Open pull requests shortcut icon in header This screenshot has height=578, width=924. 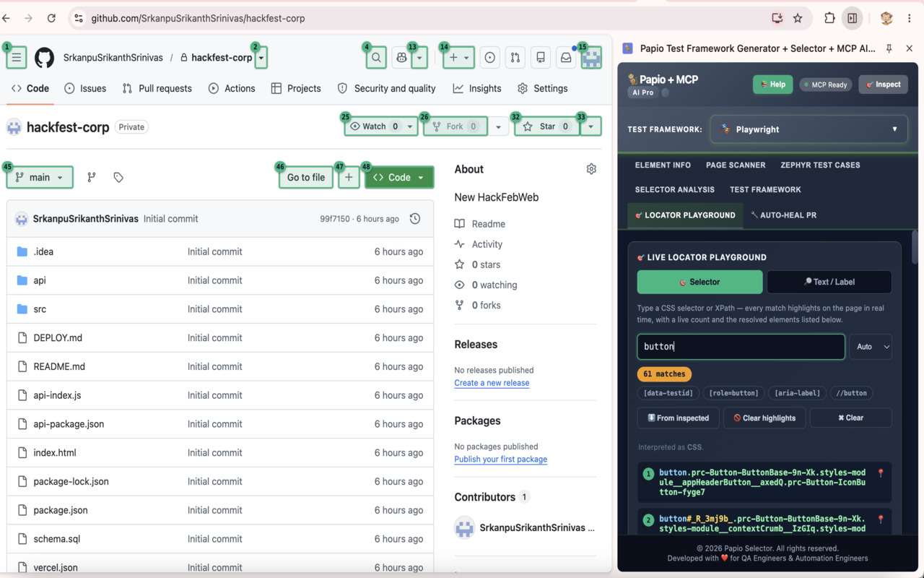(x=515, y=58)
